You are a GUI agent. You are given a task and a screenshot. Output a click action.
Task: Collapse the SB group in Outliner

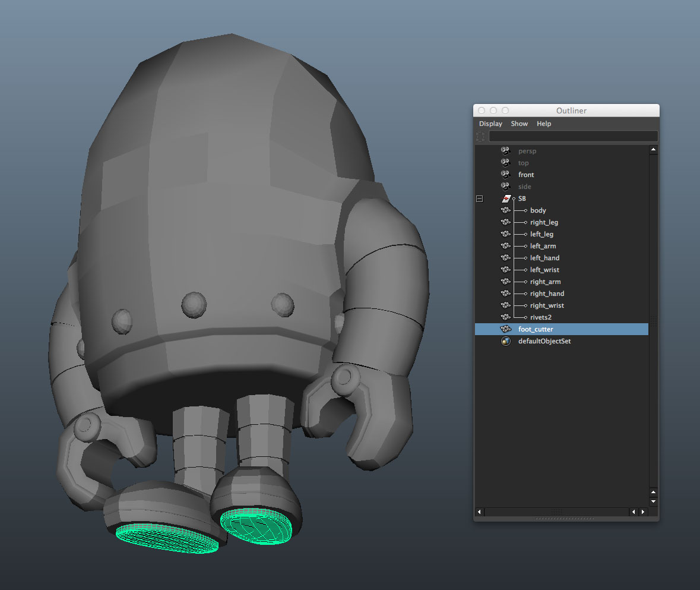480,199
